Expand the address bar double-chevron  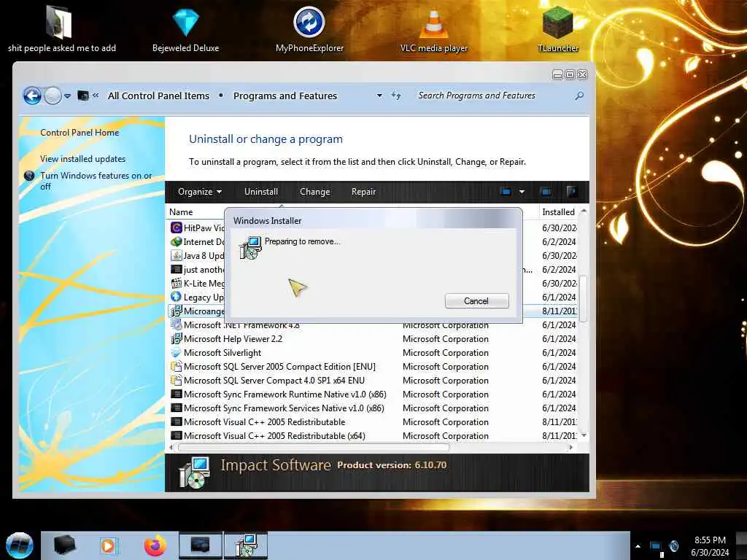click(96, 96)
